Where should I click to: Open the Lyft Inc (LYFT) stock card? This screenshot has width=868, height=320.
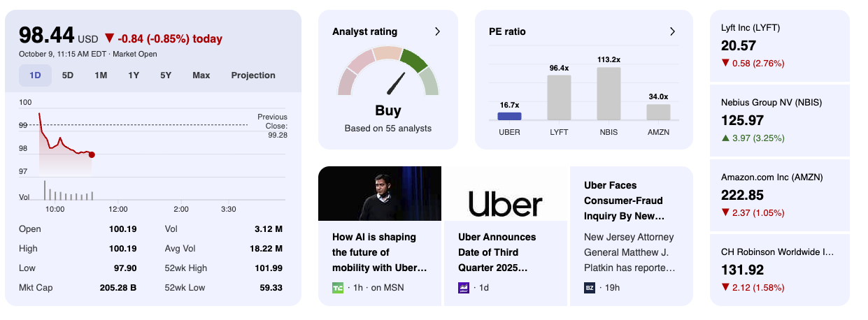780,46
